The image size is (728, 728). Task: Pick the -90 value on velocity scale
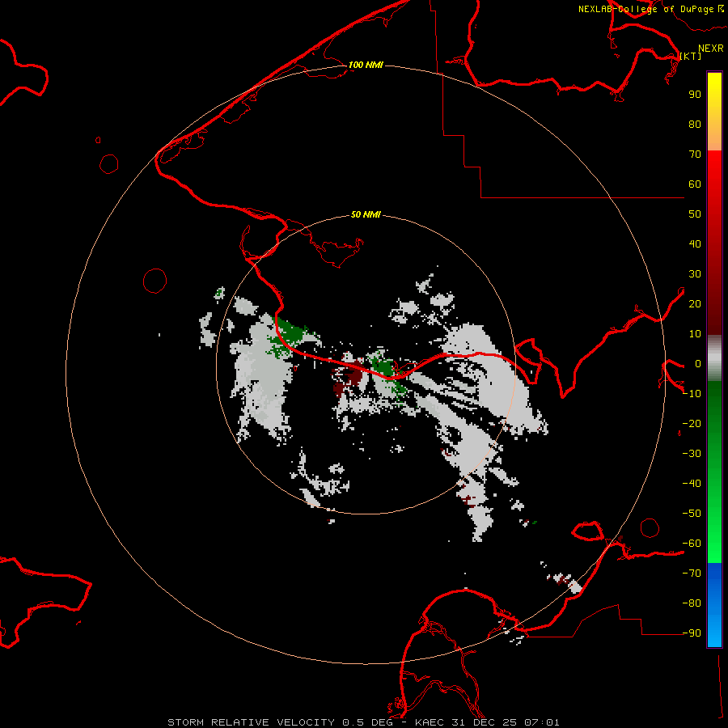[692, 633]
